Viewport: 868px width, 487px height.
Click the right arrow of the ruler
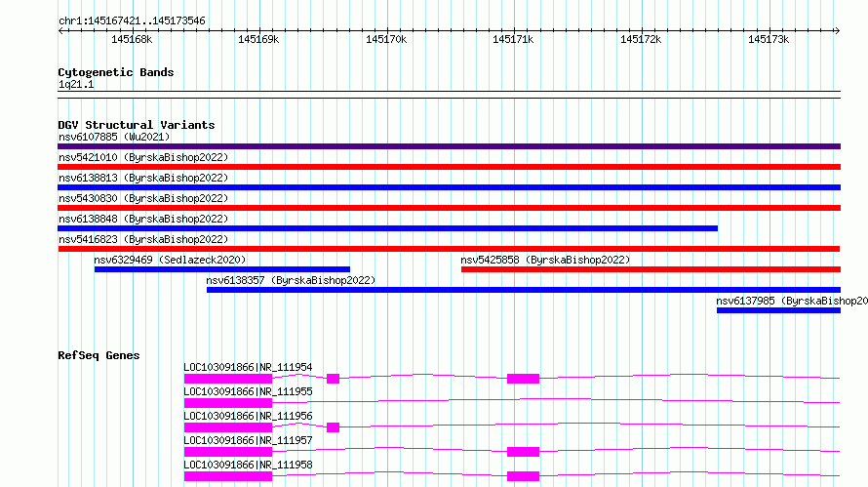click(x=837, y=31)
